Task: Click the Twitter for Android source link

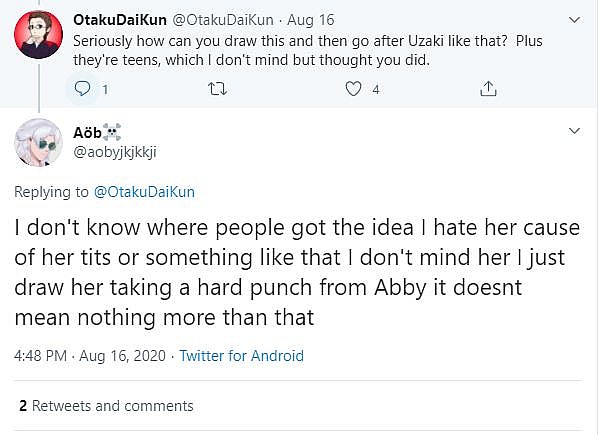Action: (x=241, y=355)
